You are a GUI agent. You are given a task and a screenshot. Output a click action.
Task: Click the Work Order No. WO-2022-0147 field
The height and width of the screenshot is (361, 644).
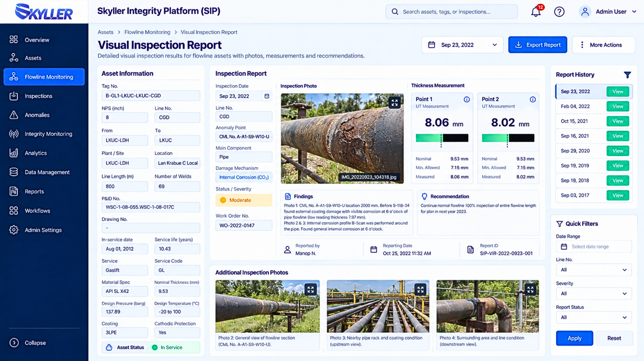click(x=244, y=225)
